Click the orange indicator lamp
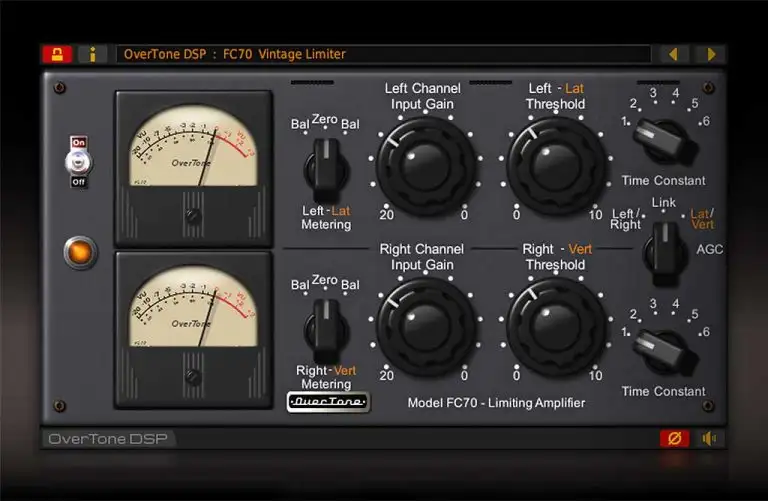This screenshot has width=768, height=501. click(x=80, y=253)
